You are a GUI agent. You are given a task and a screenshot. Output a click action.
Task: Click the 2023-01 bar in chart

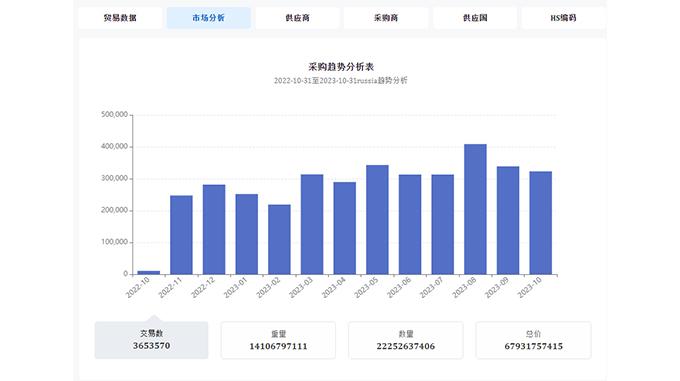247,234
